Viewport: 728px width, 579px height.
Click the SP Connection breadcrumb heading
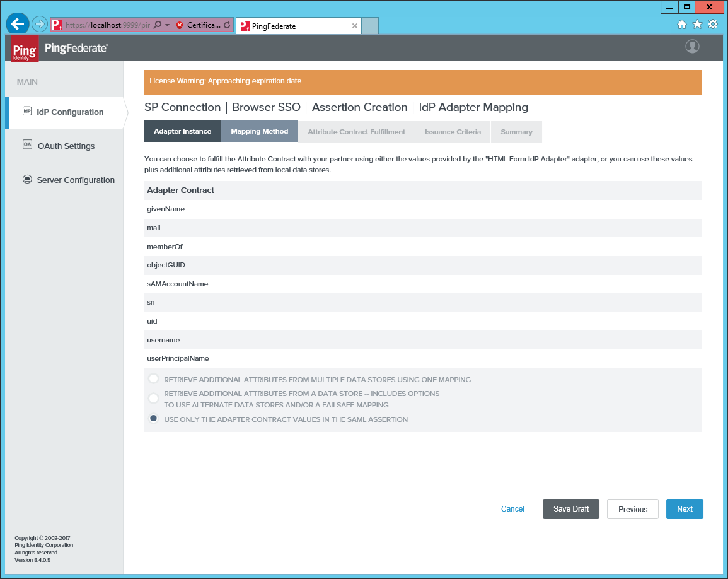click(182, 107)
